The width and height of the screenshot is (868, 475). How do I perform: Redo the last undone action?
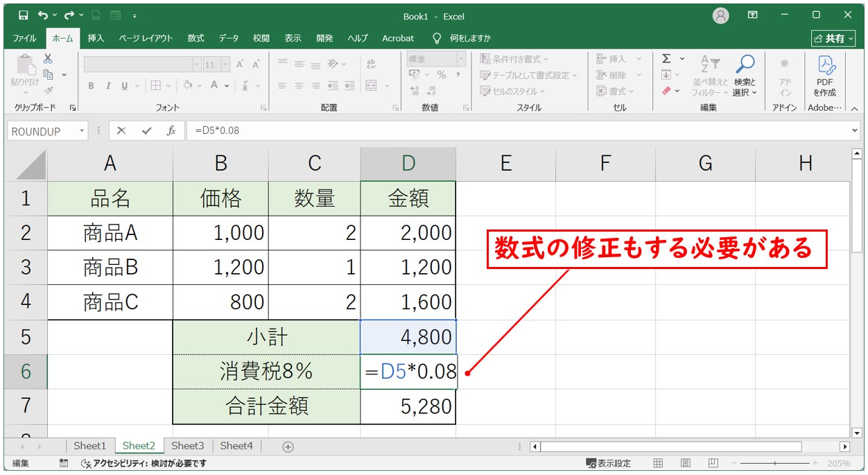pyautogui.click(x=69, y=15)
